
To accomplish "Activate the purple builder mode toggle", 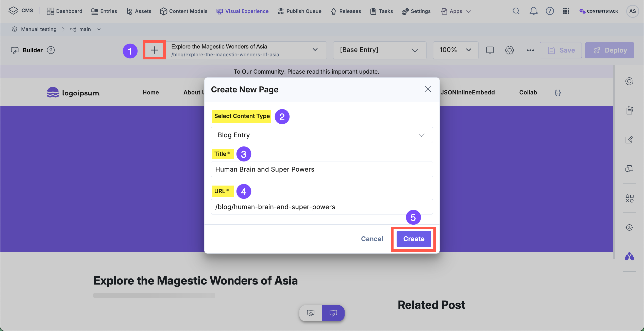I will point(333,313).
